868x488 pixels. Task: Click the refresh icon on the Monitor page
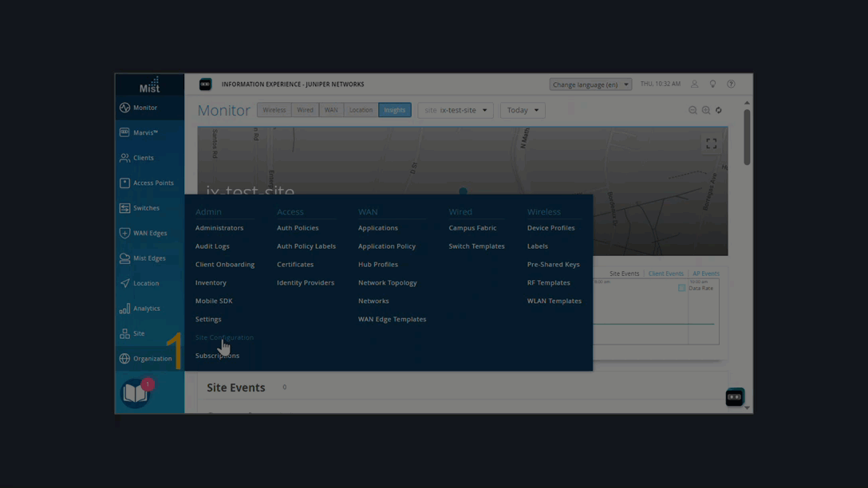coord(719,110)
